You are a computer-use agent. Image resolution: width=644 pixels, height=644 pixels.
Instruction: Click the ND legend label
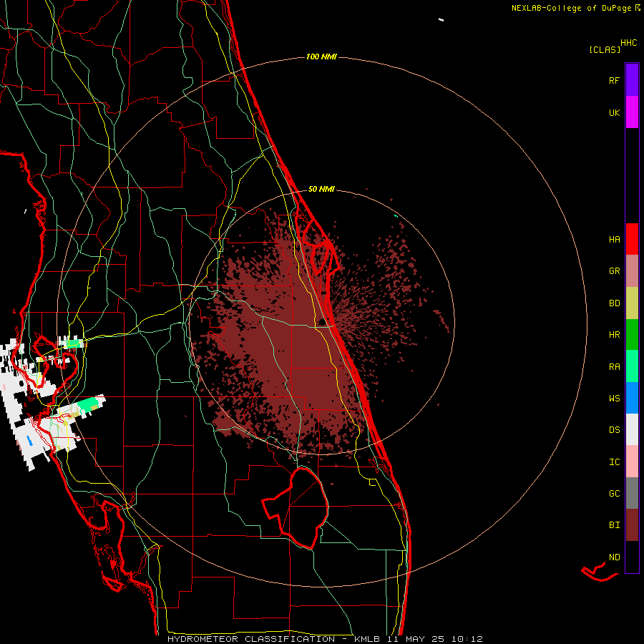click(614, 557)
